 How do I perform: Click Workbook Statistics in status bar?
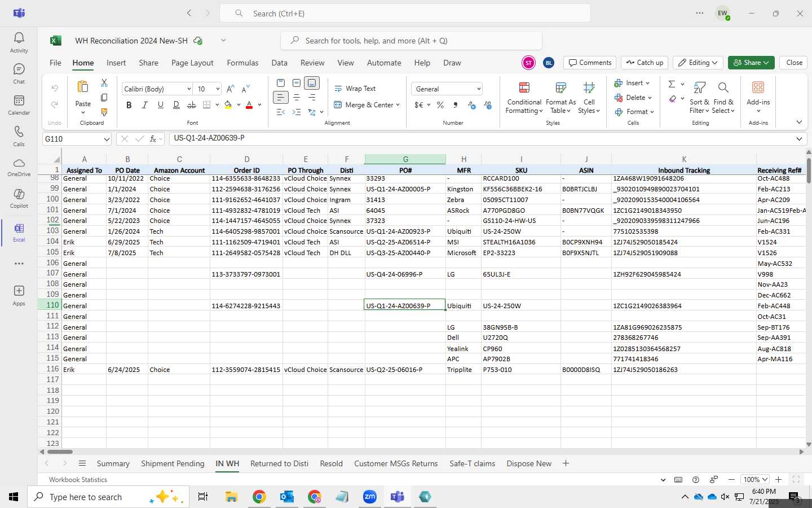pyautogui.click(x=78, y=479)
